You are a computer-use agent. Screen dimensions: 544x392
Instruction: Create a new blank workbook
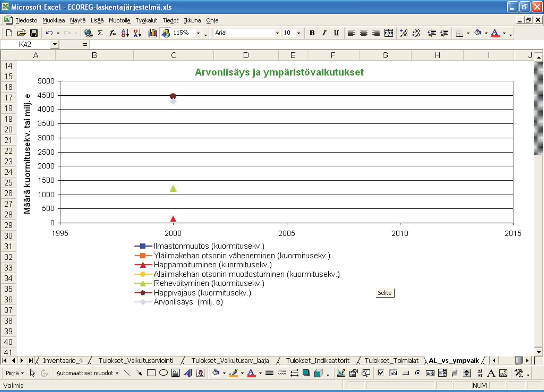(x=9, y=33)
